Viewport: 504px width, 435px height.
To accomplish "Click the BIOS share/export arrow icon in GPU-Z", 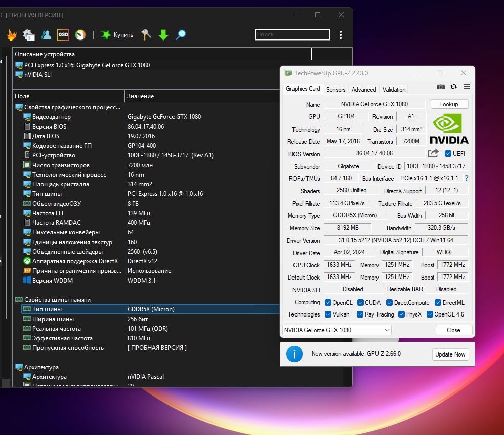I will pos(433,153).
